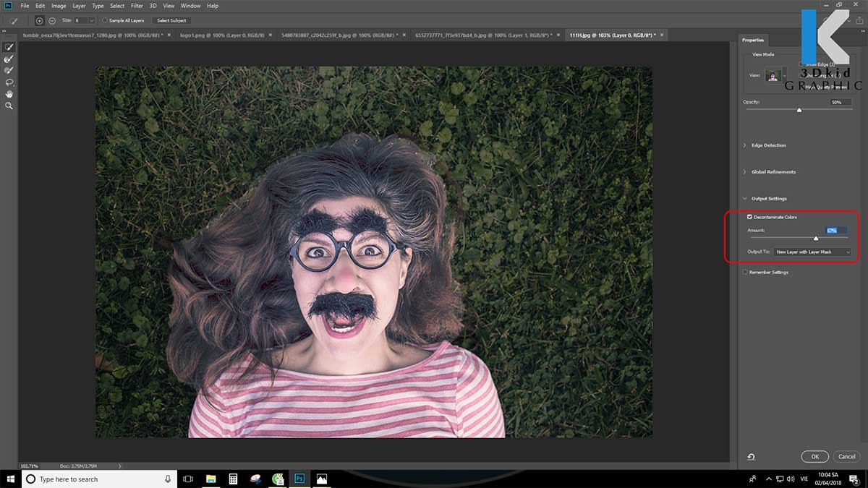Click the OK button
This screenshot has width=868, height=488.
(x=814, y=456)
